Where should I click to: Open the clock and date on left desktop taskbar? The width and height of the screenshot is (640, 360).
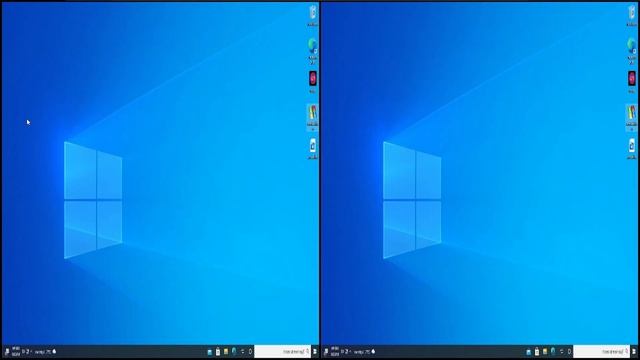click(x=16, y=351)
